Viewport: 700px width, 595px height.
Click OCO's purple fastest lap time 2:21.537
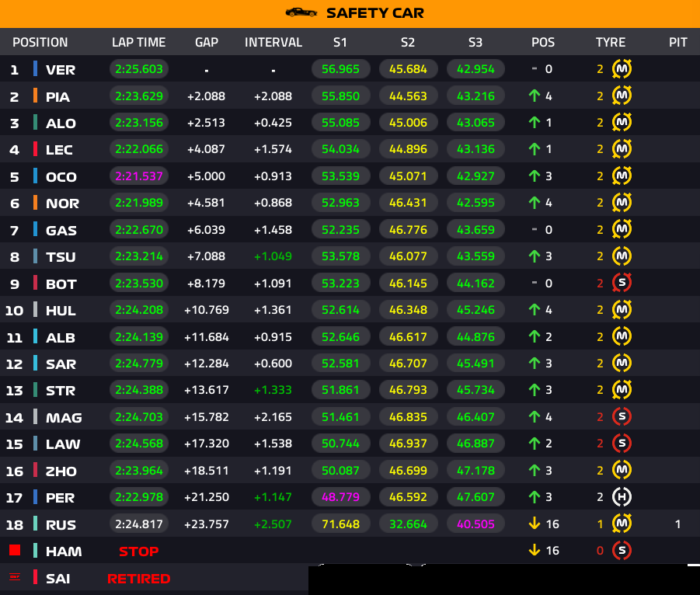click(x=139, y=176)
